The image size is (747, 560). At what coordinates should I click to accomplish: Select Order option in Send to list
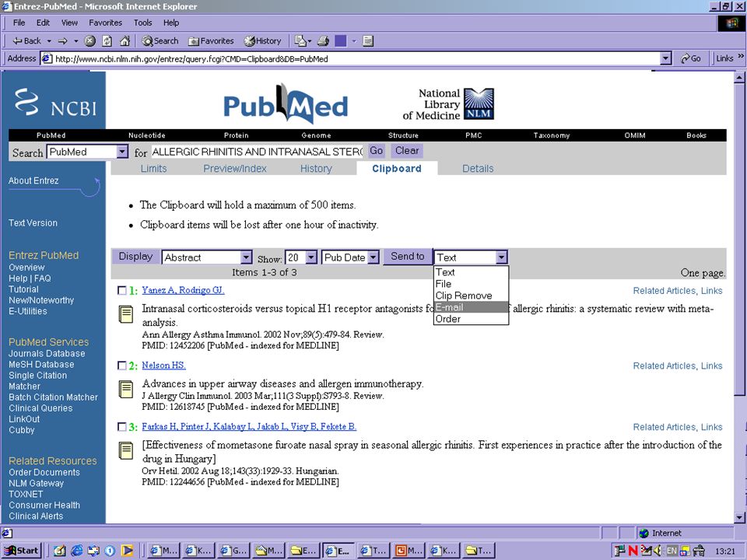tap(472, 319)
